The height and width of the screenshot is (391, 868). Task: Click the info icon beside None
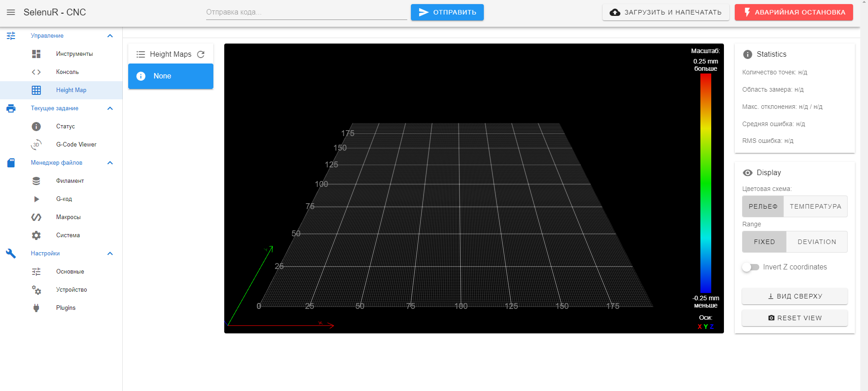point(141,76)
